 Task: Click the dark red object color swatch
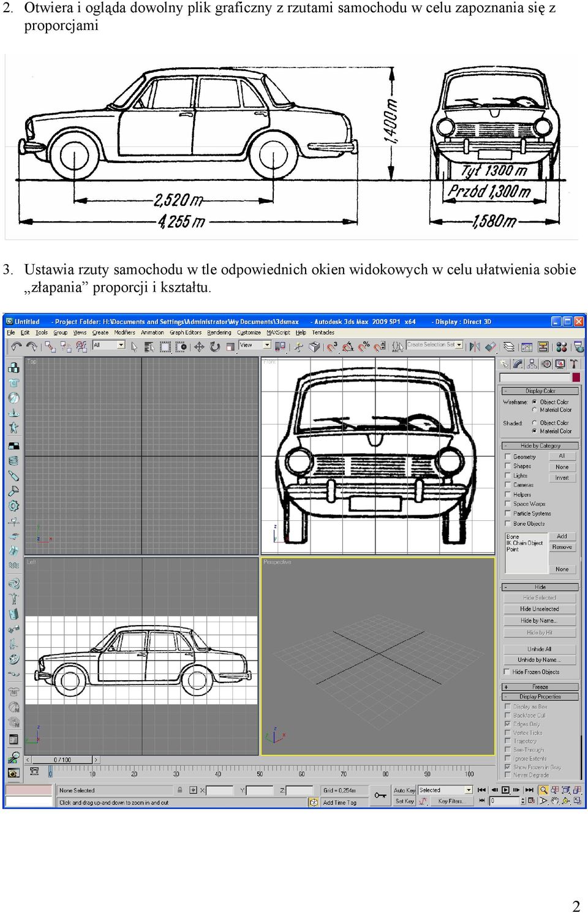pos(575,377)
